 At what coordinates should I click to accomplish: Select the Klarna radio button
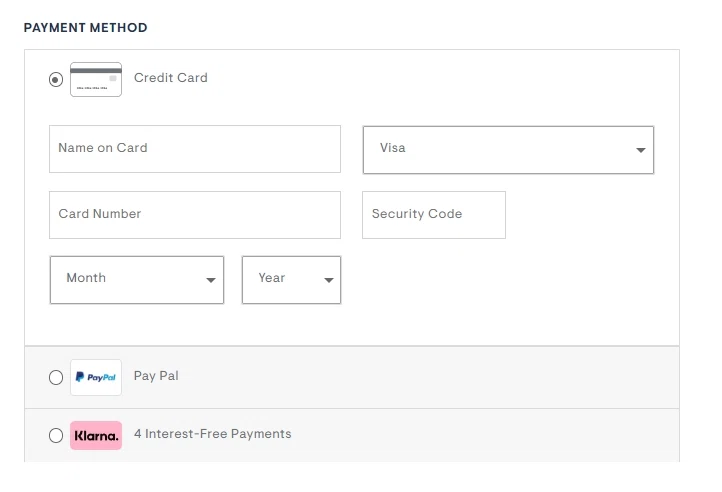click(56, 435)
